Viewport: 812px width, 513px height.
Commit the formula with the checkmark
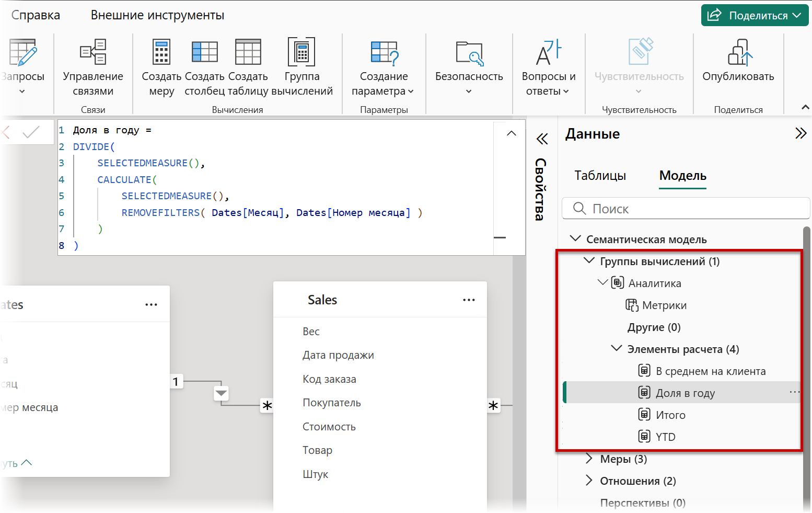tap(31, 132)
